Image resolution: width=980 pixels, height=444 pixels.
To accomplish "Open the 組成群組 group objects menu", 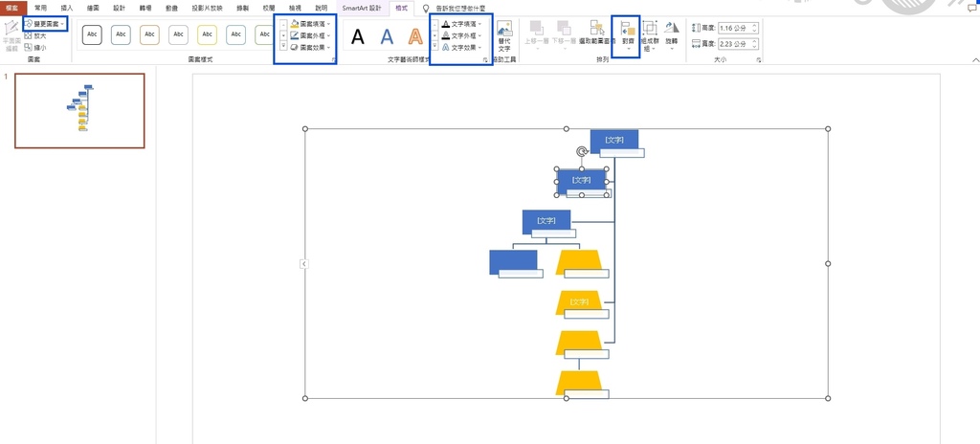I will pyautogui.click(x=650, y=35).
